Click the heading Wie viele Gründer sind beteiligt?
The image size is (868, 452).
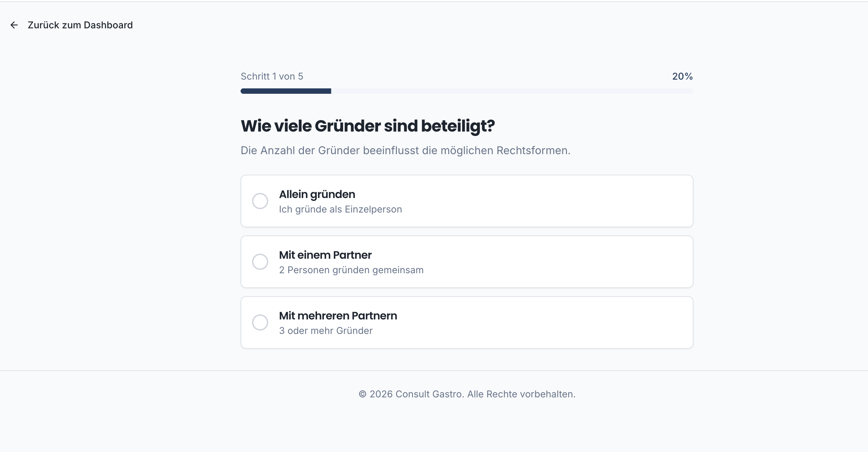368,125
